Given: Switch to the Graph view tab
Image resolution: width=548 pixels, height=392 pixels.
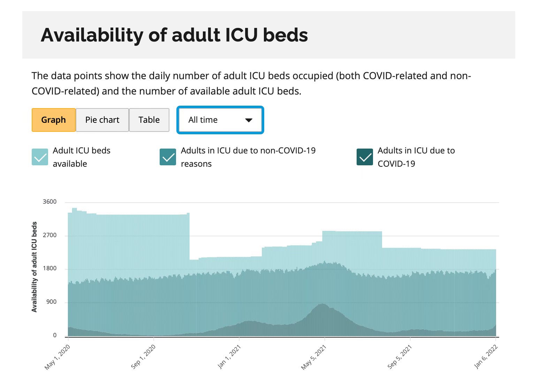Looking at the screenshot, I should click(53, 120).
